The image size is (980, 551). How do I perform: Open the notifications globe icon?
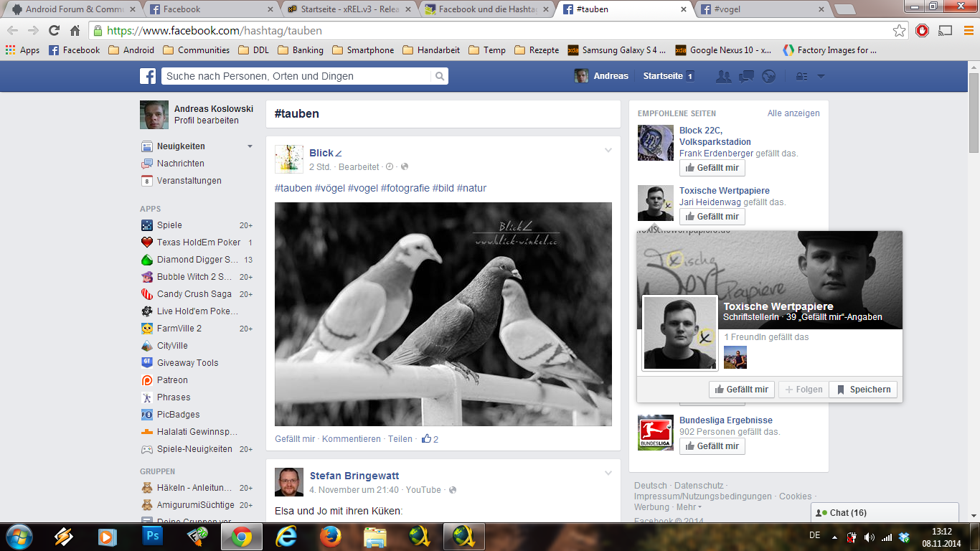click(x=768, y=76)
